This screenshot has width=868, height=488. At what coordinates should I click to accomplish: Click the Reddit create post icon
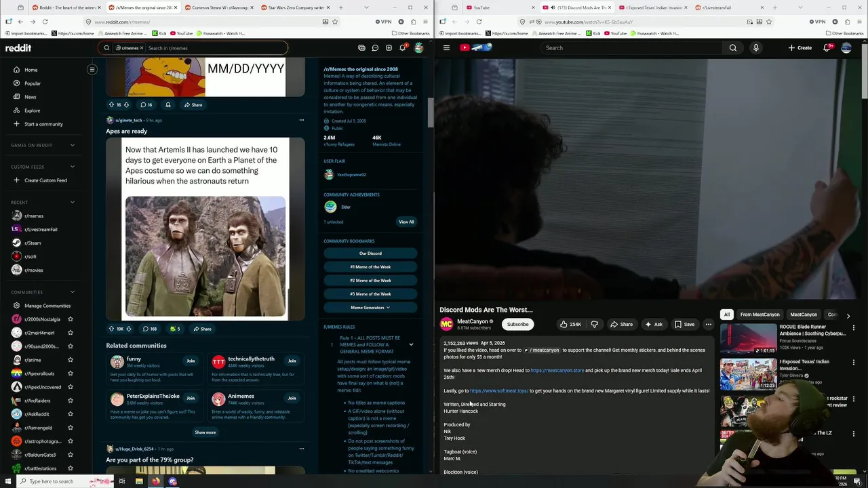point(389,48)
